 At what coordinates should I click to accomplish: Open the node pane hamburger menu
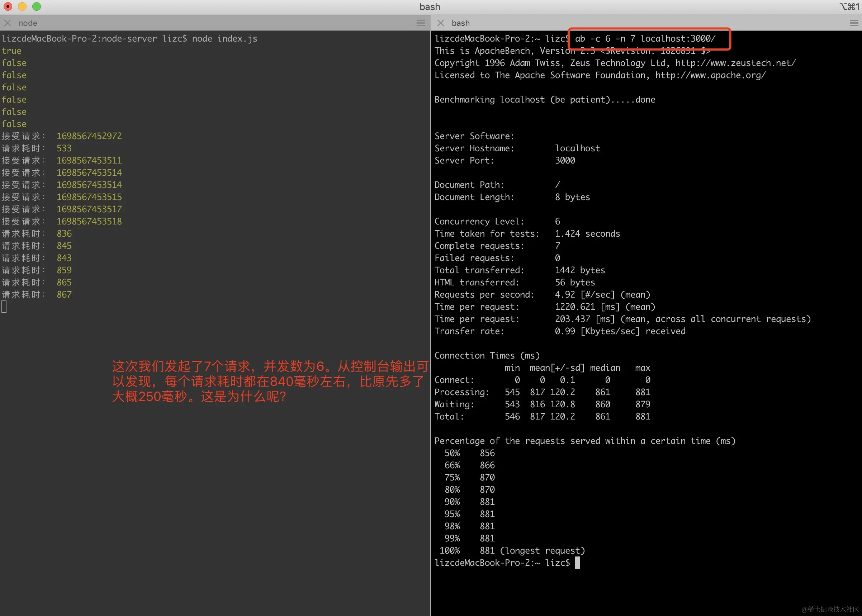(420, 23)
